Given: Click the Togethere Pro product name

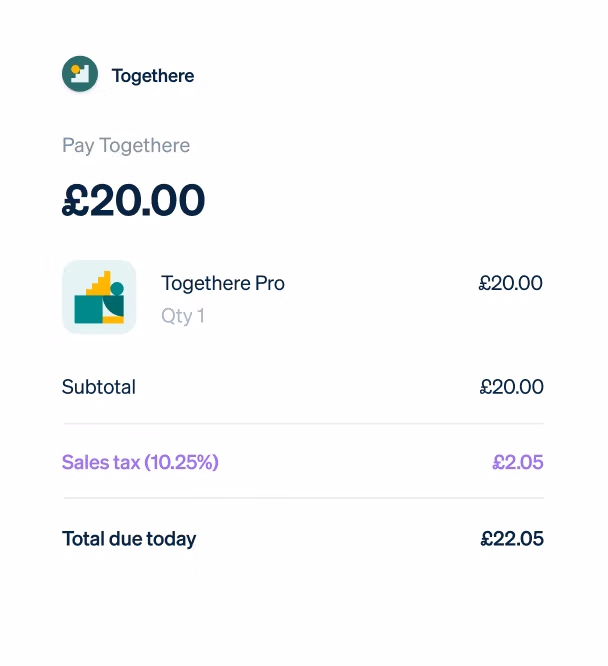Looking at the screenshot, I should click(223, 283).
